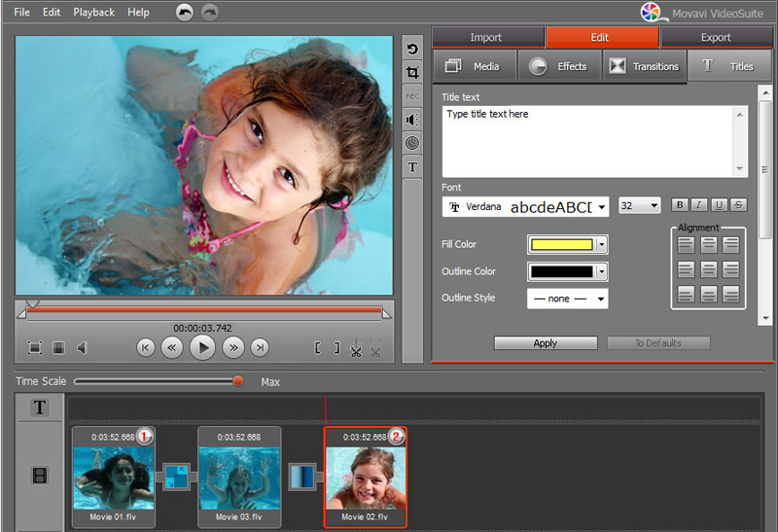Switch to the Import tab
The height and width of the screenshot is (532, 778).
point(488,37)
